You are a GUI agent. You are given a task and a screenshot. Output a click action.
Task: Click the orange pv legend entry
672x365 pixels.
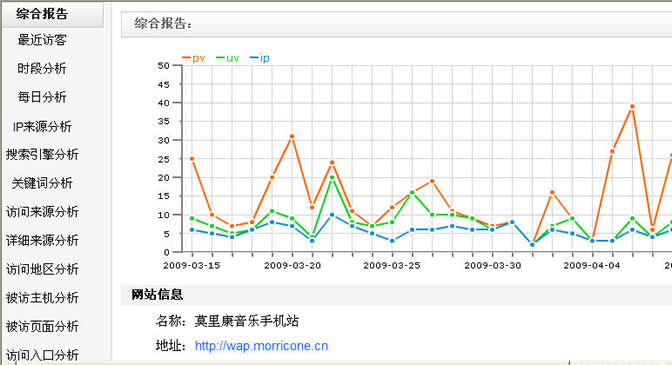(193, 58)
